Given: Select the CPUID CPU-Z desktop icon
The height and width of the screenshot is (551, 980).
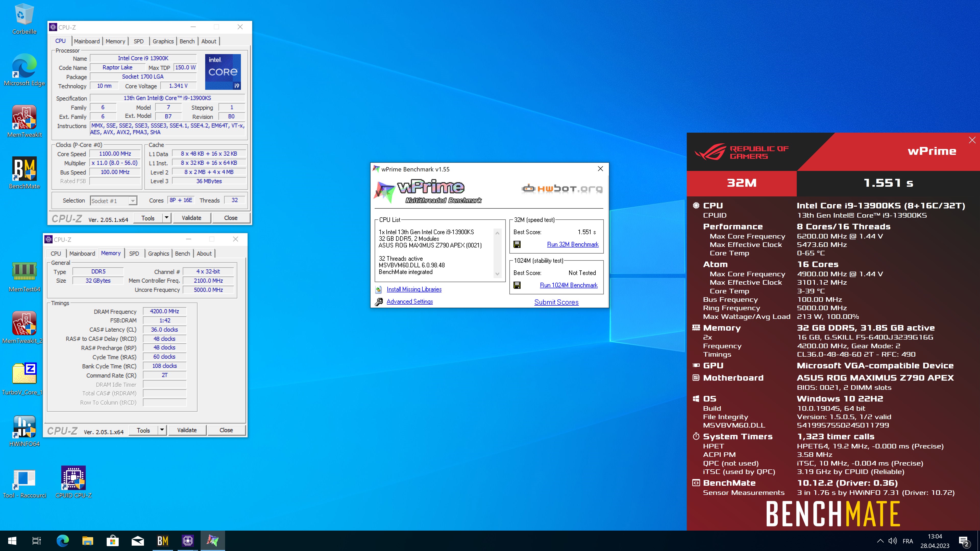Looking at the screenshot, I should [x=73, y=482].
